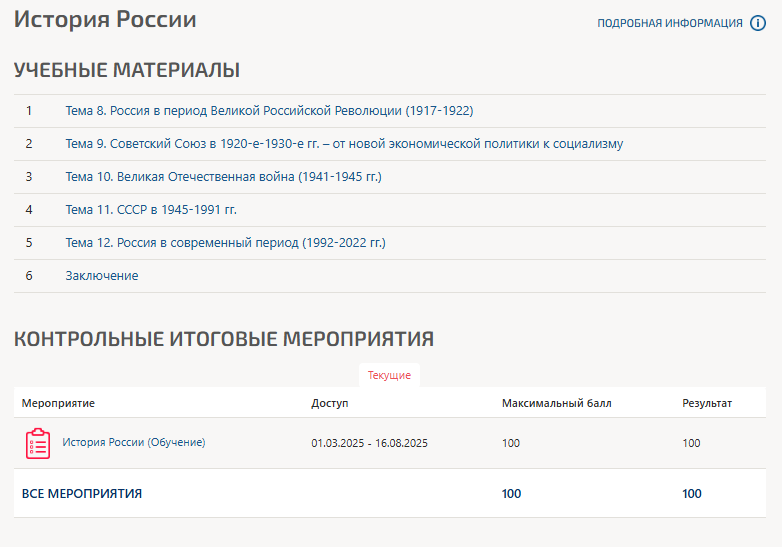Click the red clipboard test icon

click(38, 443)
